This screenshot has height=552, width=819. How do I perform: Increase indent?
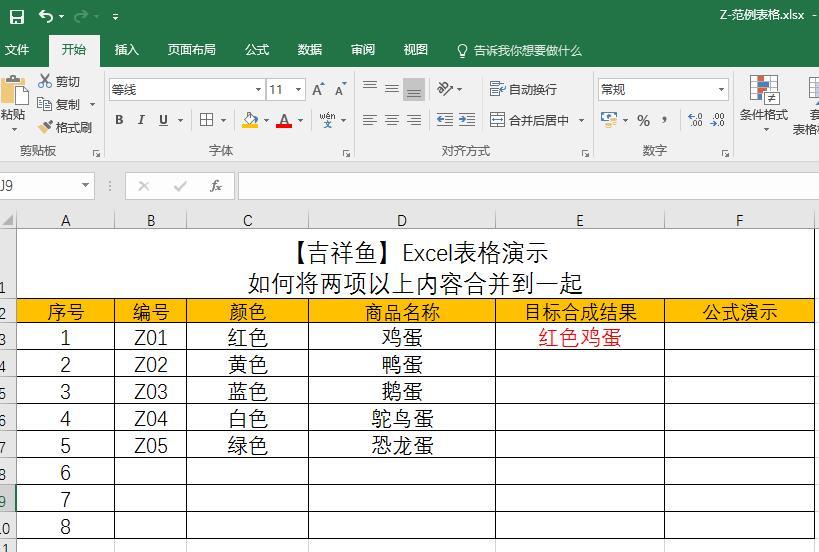pos(467,120)
